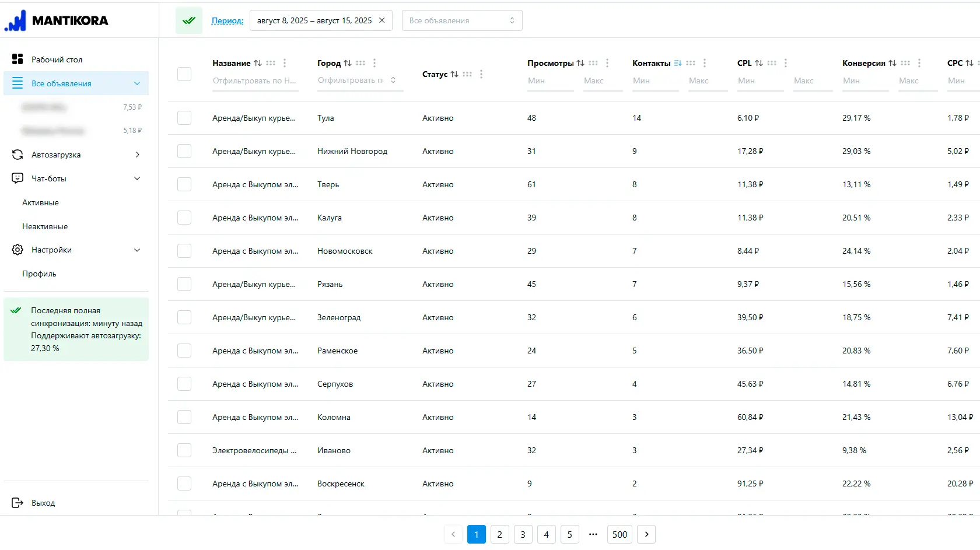The width and height of the screenshot is (980, 550).
Task: Open the Все объявления filter dropdown
Action: [x=462, y=20]
